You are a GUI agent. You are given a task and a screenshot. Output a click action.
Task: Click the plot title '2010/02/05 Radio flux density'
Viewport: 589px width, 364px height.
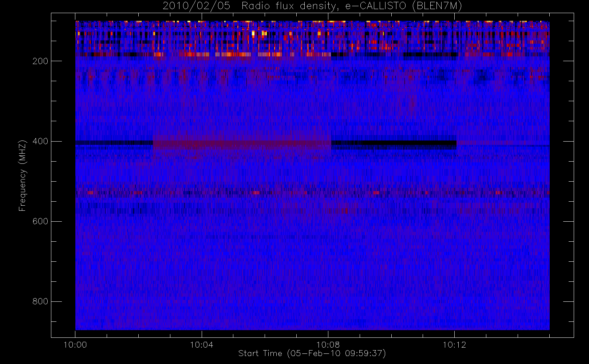pyautogui.click(x=312, y=6)
